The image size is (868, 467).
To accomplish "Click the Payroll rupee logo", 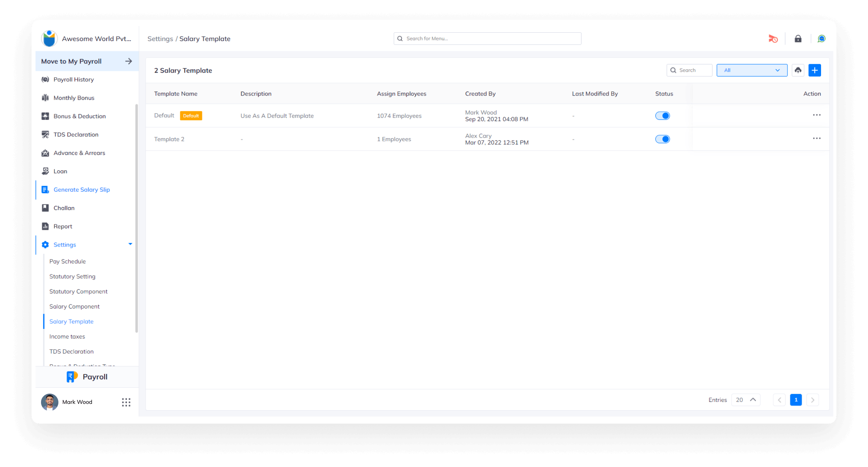I will point(72,377).
